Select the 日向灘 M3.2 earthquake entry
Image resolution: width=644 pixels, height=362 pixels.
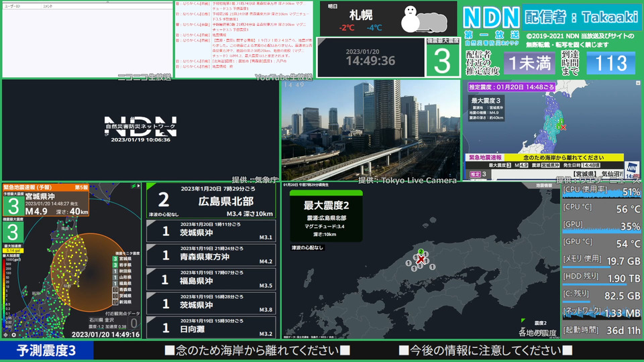tap(211, 328)
